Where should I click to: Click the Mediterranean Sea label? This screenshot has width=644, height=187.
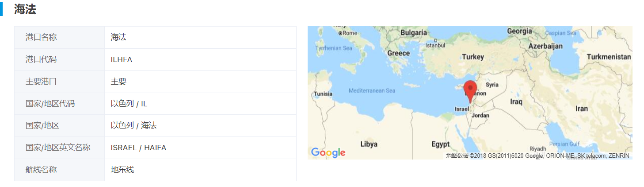(x=372, y=91)
